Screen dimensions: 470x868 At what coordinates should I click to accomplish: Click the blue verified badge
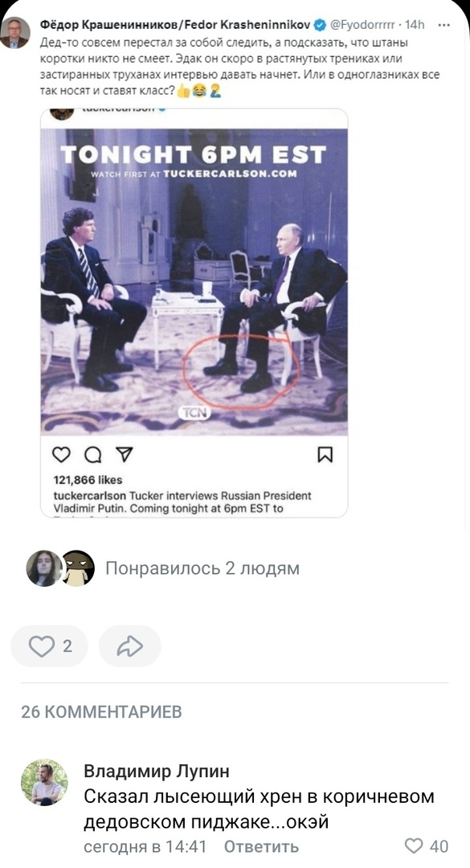(x=321, y=25)
